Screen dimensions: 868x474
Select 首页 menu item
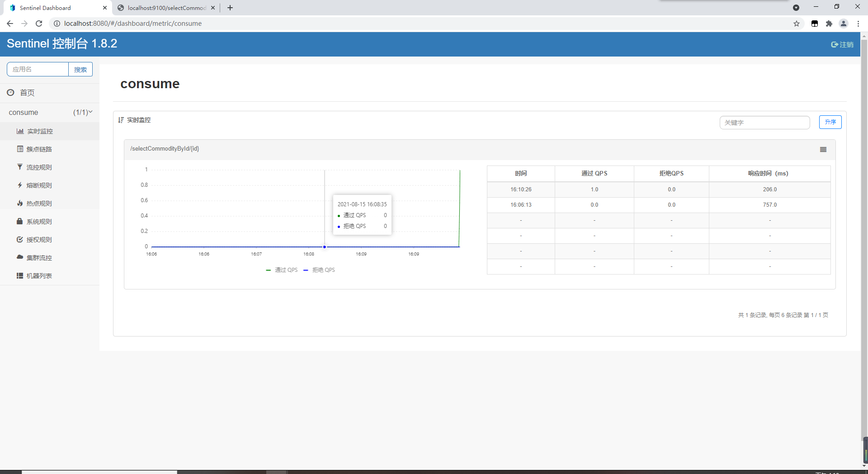tap(50, 93)
